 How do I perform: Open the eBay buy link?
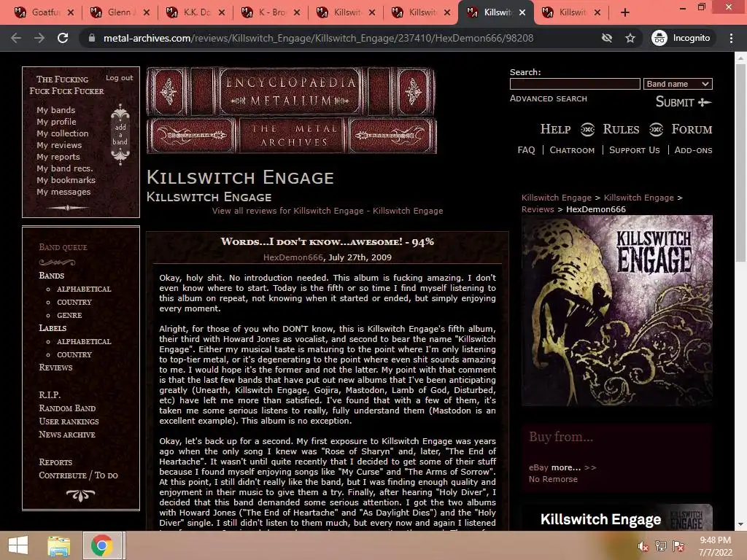538,467
